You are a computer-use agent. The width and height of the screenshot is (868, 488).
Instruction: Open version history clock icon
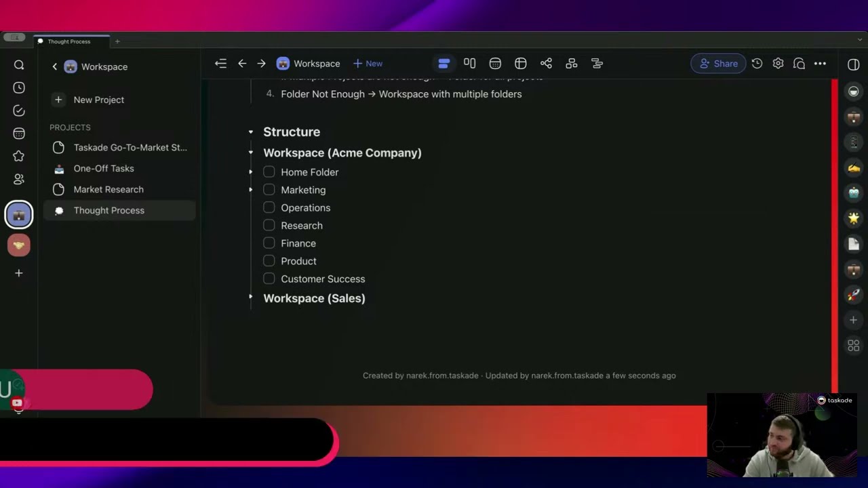757,63
